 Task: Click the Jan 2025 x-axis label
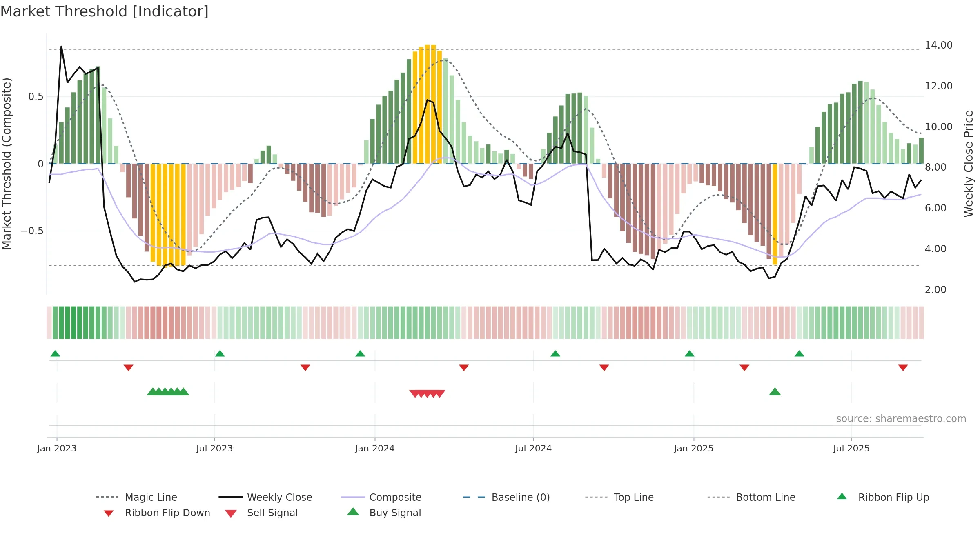pos(694,448)
